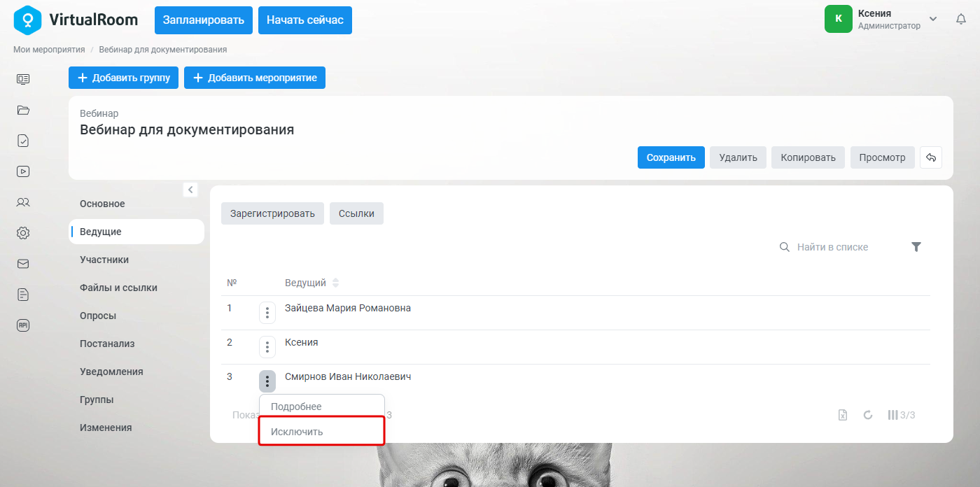Viewport: 980px width, 487px height.
Task: Click the Запланировать button
Action: tap(204, 20)
